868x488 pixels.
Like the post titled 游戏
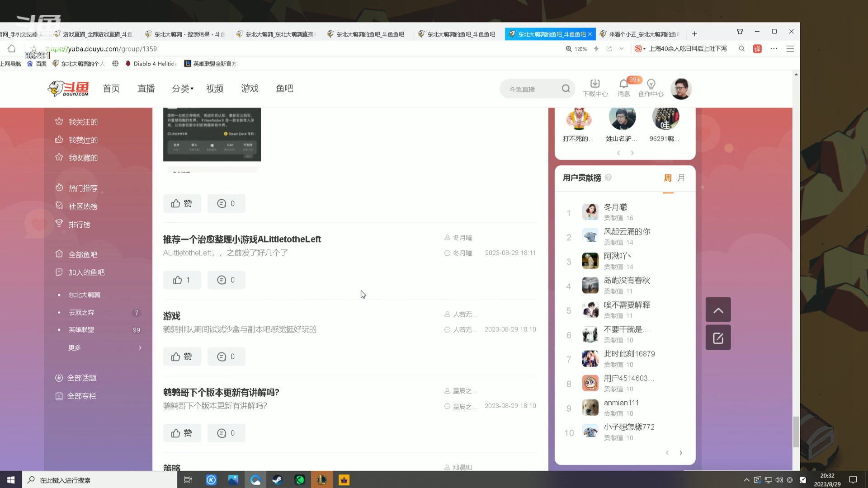click(182, 356)
